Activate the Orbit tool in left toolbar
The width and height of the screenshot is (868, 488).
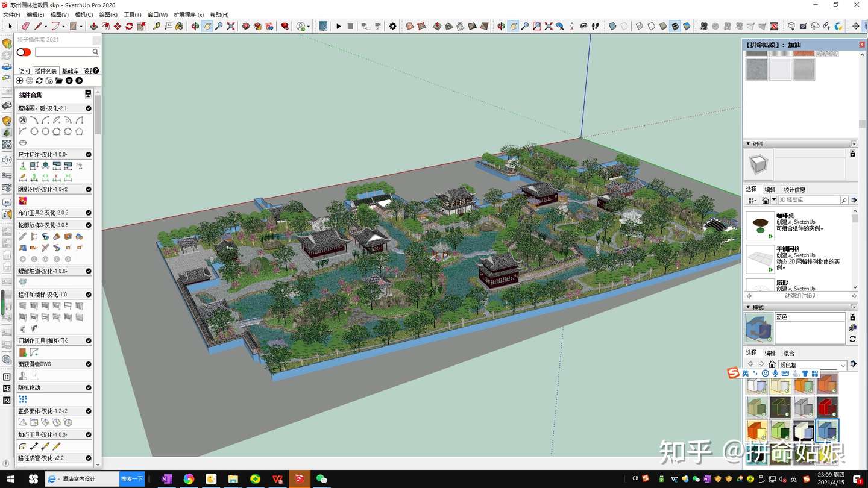point(195,26)
